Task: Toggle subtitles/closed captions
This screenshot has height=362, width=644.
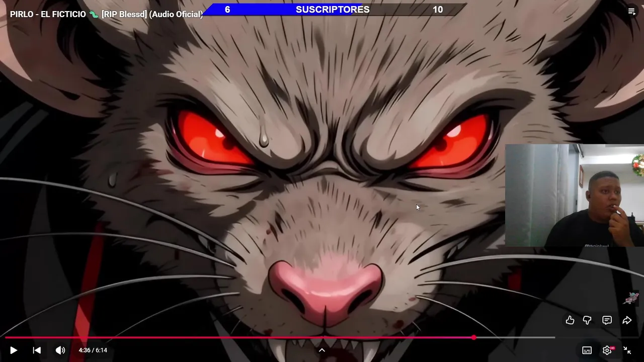Action: [587, 350]
